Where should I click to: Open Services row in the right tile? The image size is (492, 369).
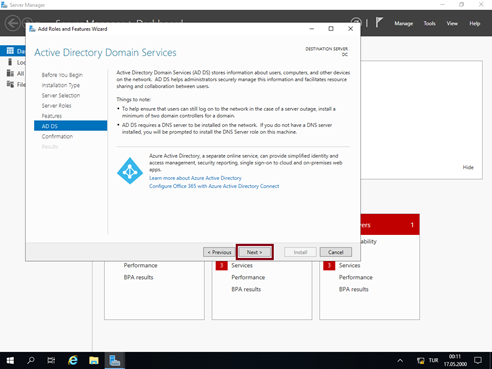(x=350, y=265)
